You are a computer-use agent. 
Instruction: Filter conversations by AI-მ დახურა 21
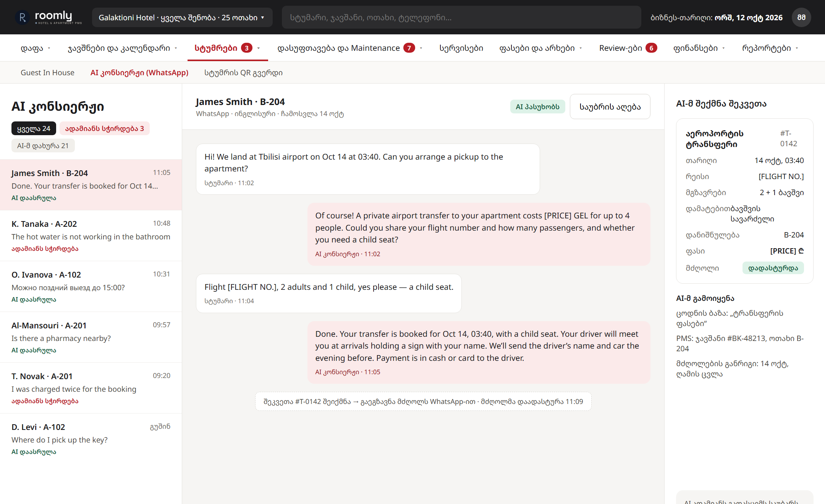pyautogui.click(x=43, y=146)
